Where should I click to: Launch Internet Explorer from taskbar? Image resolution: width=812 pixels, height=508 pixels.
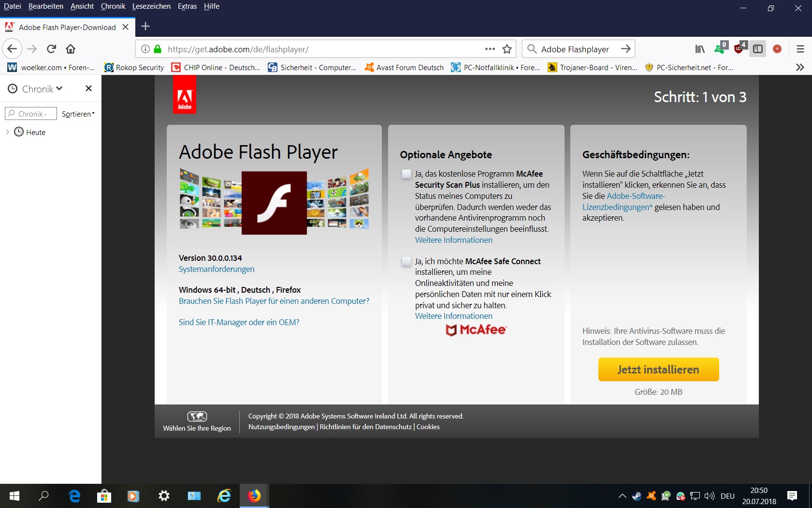point(224,496)
